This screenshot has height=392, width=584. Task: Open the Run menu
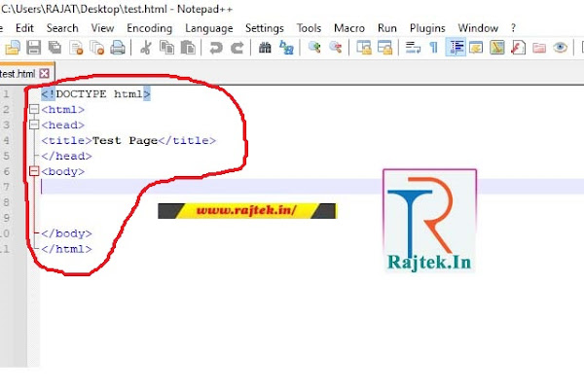pos(387,28)
